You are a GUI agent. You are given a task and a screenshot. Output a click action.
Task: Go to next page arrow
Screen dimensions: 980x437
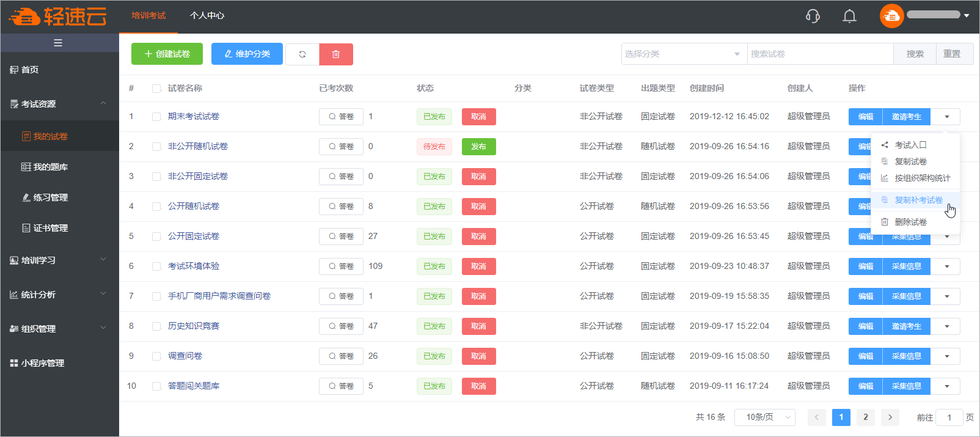(890, 417)
